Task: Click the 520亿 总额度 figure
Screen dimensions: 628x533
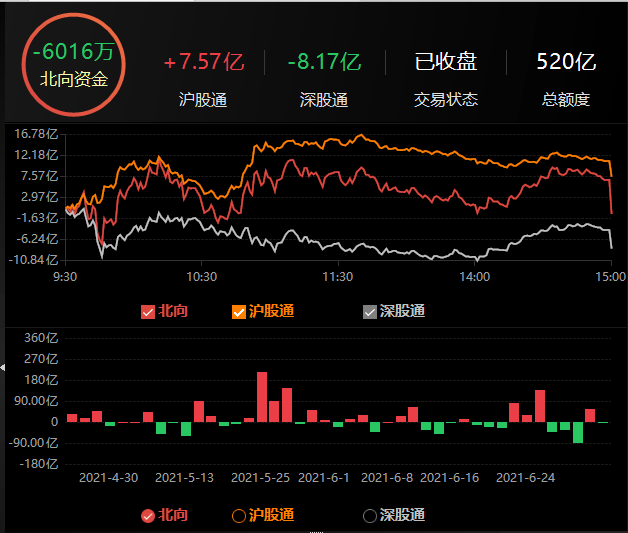Action: 566,62
